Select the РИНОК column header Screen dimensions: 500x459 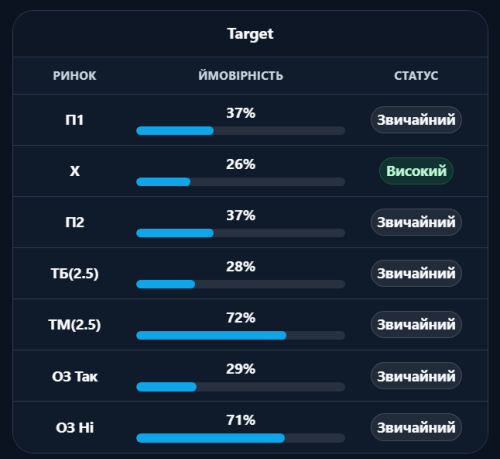[75, 76]
